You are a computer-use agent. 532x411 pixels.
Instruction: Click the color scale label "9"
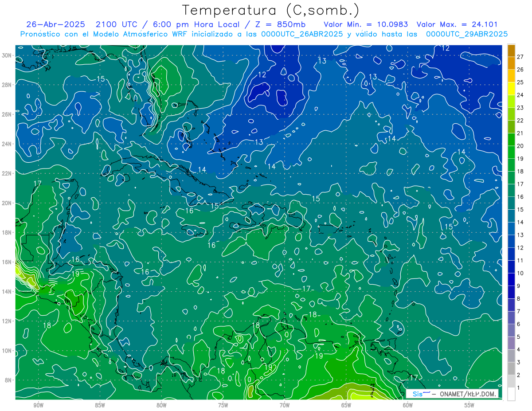519,286
